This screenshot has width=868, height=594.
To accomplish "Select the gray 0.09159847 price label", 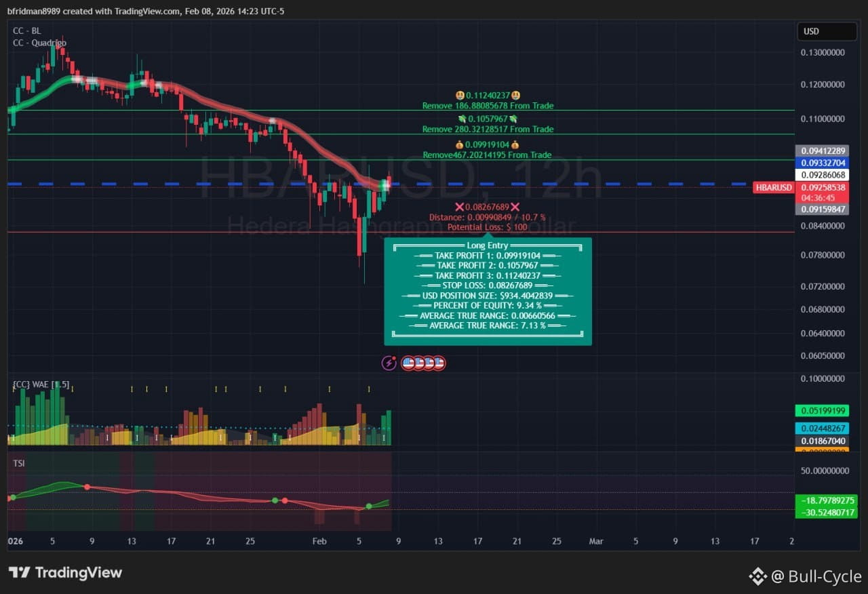I will point(823,210).
